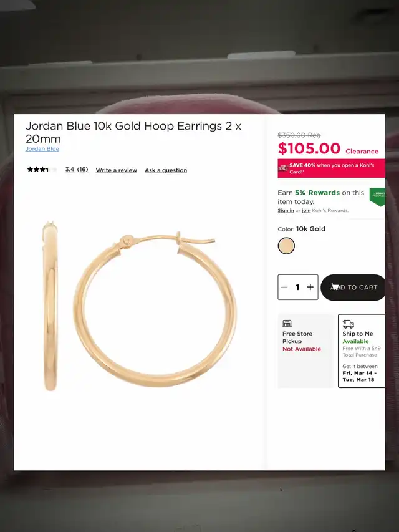The image size is (399, 532).
Task: Click the join Kohl's Rewards link
Action: (306, 211)
